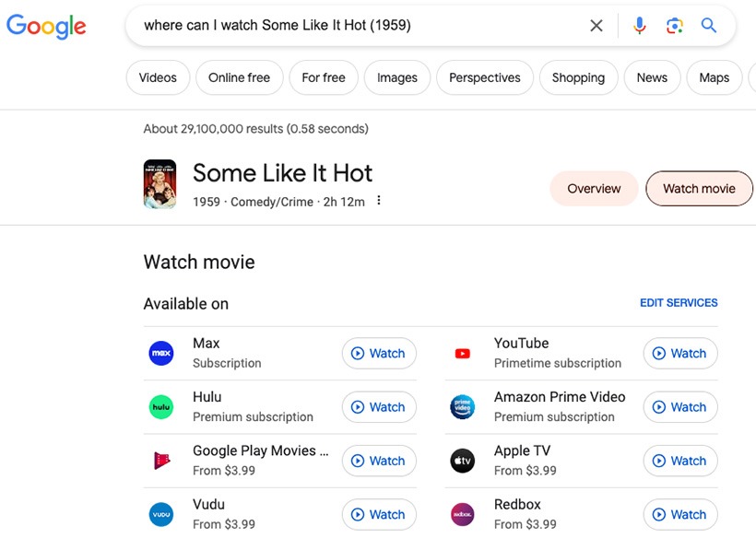Open Some Like It Hot poster thumbnail

(x=160, y=184)
